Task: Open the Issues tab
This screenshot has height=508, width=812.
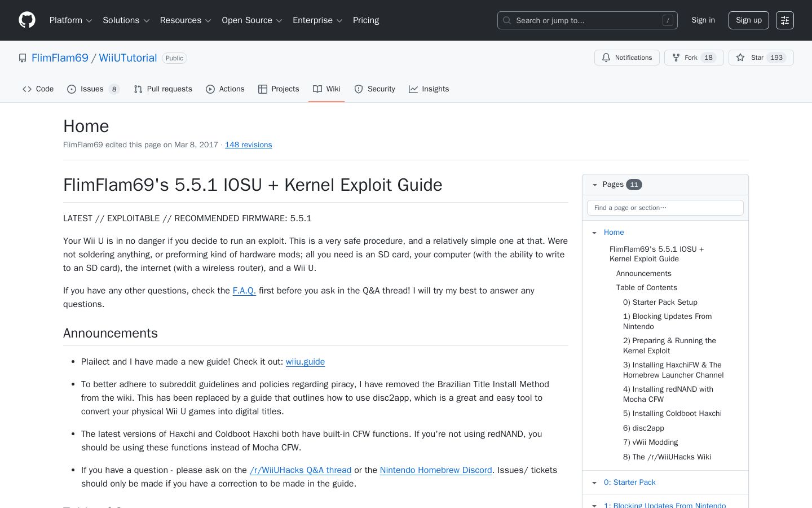Action: 93,89
